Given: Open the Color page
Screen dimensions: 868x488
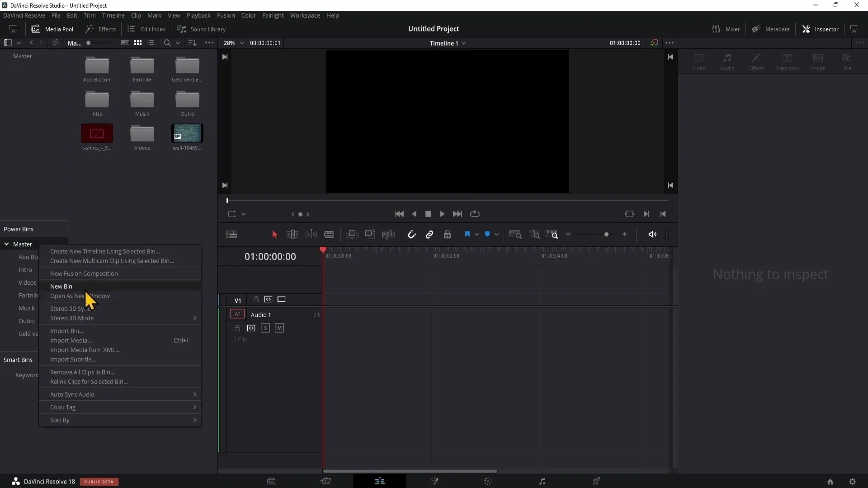Looking at the screenshot, I should click(488, 482).
